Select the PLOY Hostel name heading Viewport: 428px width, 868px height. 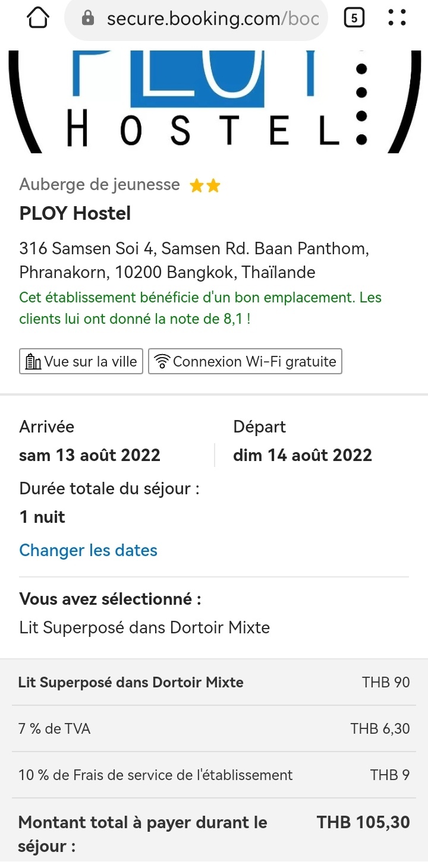coord(75,213)
